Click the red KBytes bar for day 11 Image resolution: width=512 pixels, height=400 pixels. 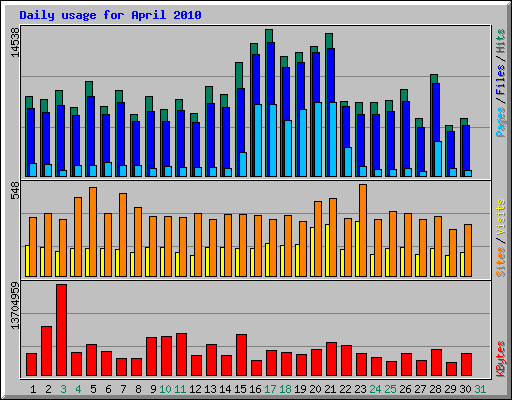[181, 354]
